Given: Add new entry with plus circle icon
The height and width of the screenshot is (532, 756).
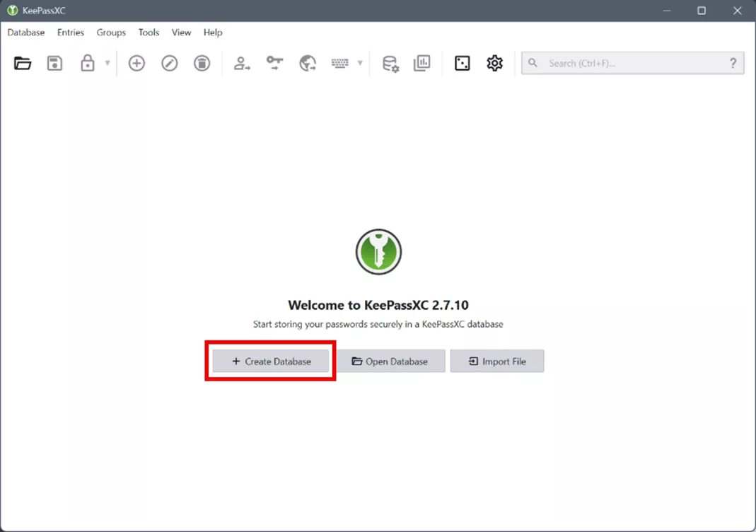Looking at the screenshot, I should point(136,63).
